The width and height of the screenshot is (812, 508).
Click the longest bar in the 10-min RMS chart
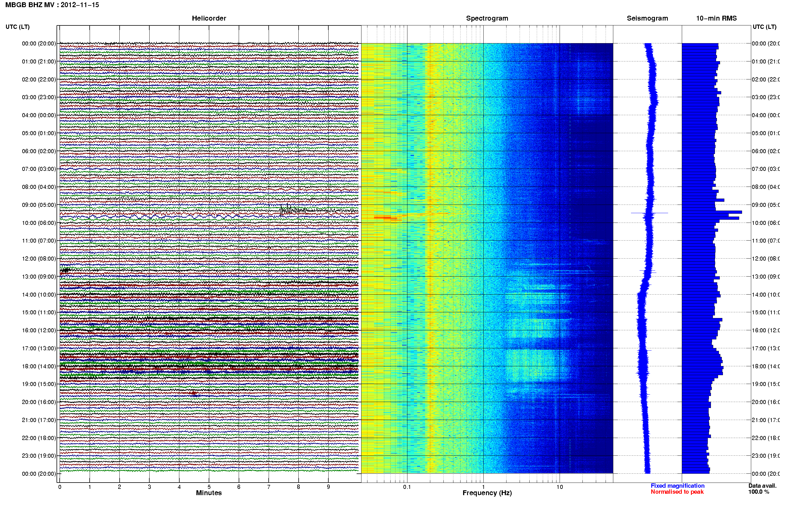[x=711, y=212]
